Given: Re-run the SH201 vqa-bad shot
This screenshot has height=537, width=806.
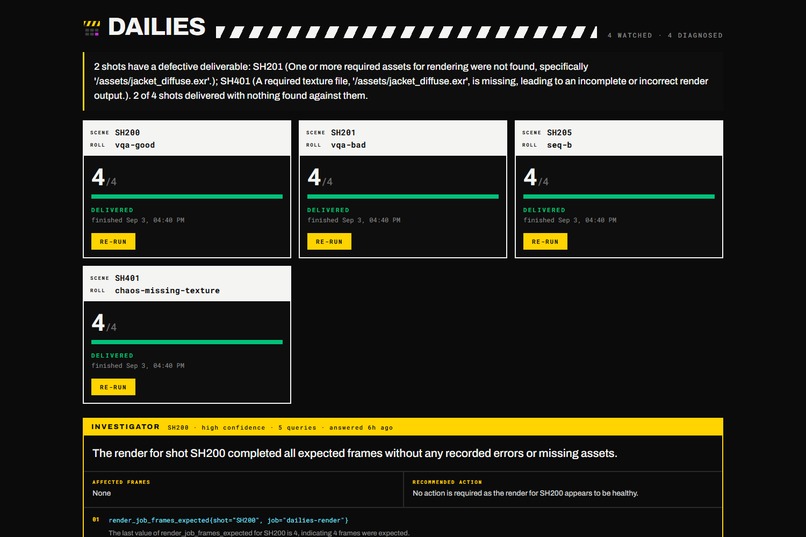Looking at the screenshot, I should point(329,242).
